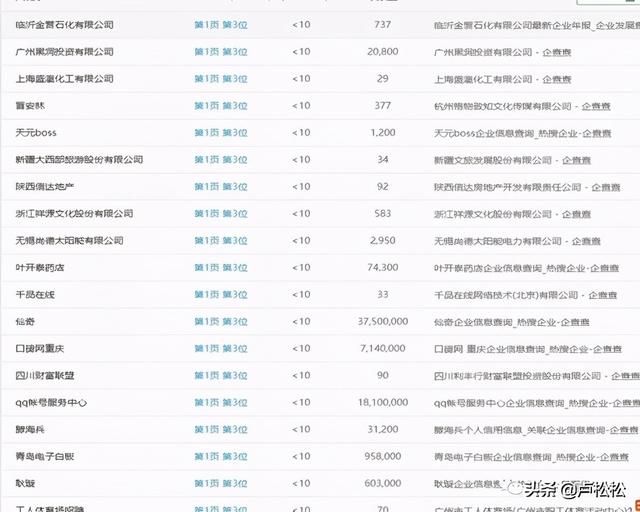Open page title 天元boss企业信息查询

tap(484, 133)
